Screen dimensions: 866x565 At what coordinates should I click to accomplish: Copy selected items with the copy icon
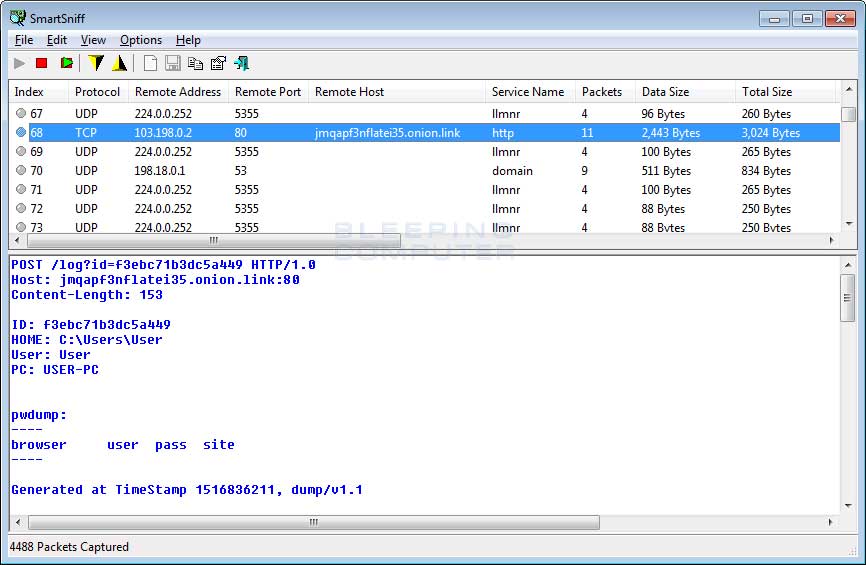coord(196,64)
